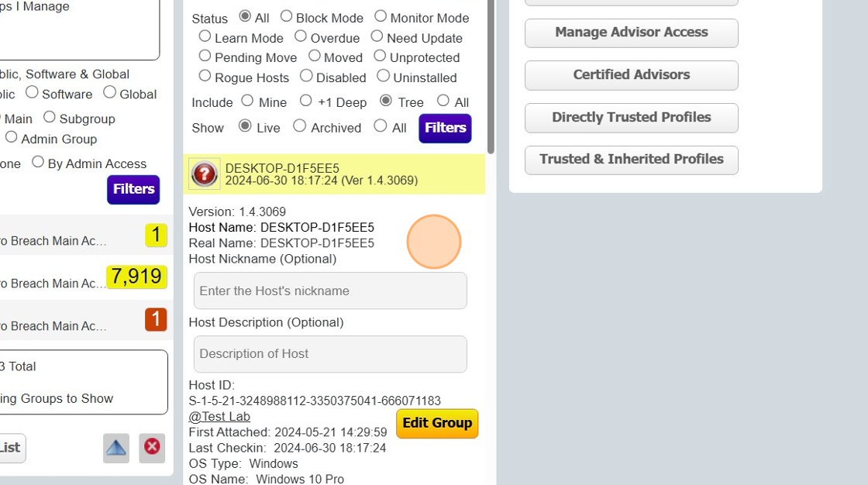Click the yellow 7,919 count badge
The height and width of the screenshot is (485, 868).
(x=136, y=277)
